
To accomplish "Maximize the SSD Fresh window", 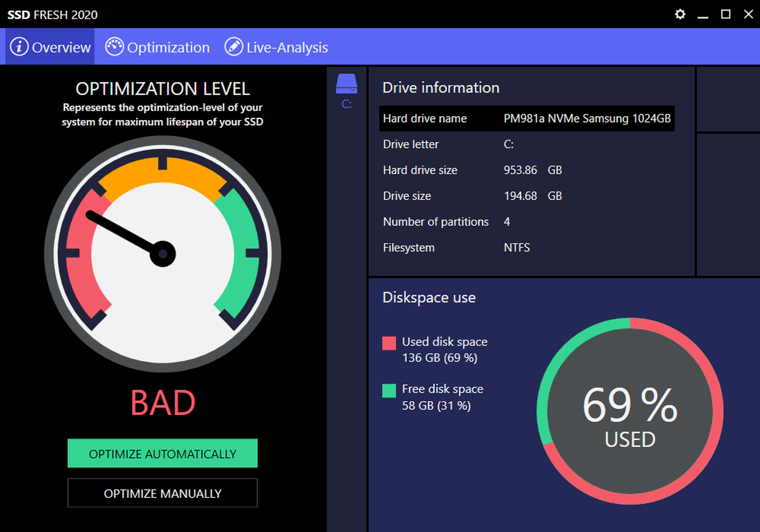I will point(726,14).
